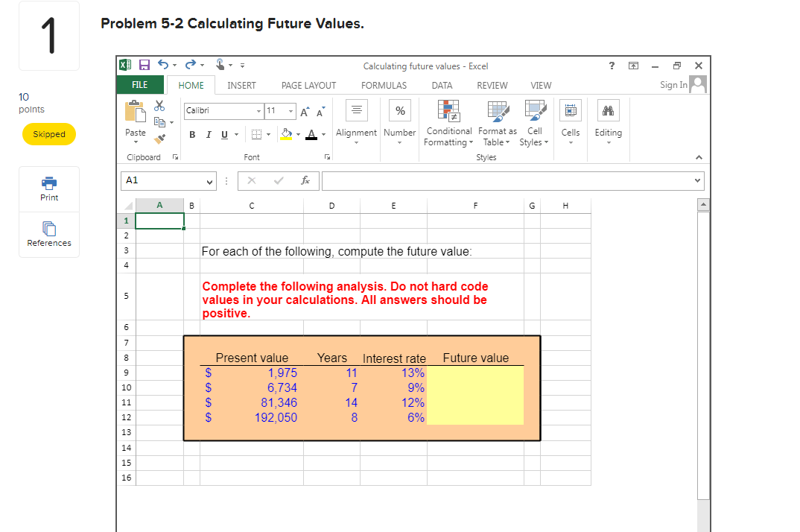The image size is (800, 532).
Task: Click the Cut (scissors) icon
Action: pyautogui.click(x=159, y=107)
